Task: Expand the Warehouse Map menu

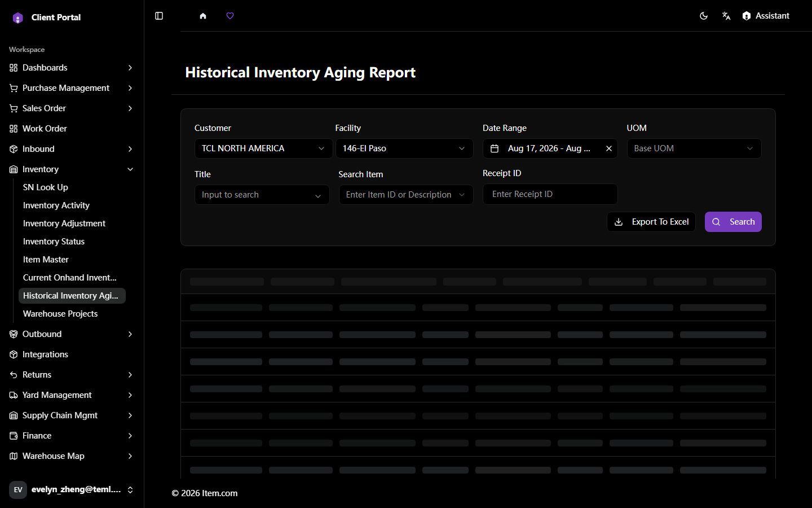Action: click(72, 456)
